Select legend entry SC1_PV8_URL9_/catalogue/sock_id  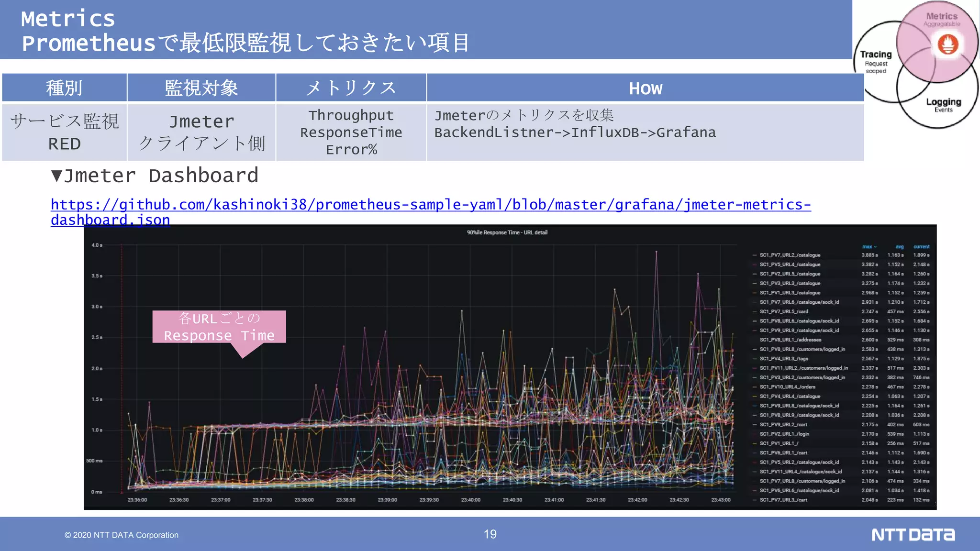[x=799, y=415]
